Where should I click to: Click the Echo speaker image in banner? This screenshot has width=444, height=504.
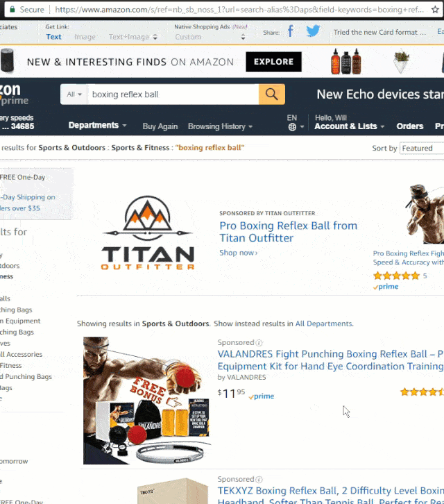coord(7,60)
